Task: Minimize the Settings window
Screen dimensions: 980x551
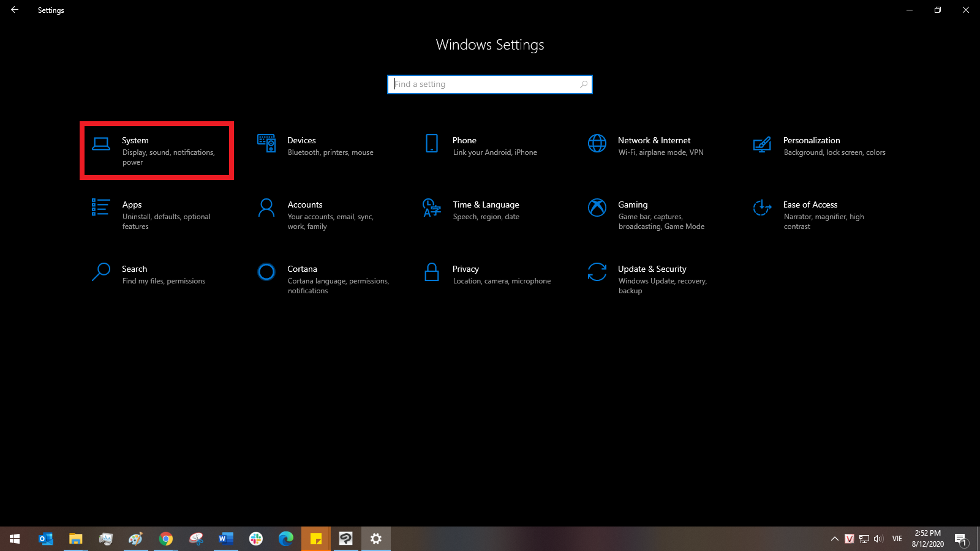Action: [910, 10]
